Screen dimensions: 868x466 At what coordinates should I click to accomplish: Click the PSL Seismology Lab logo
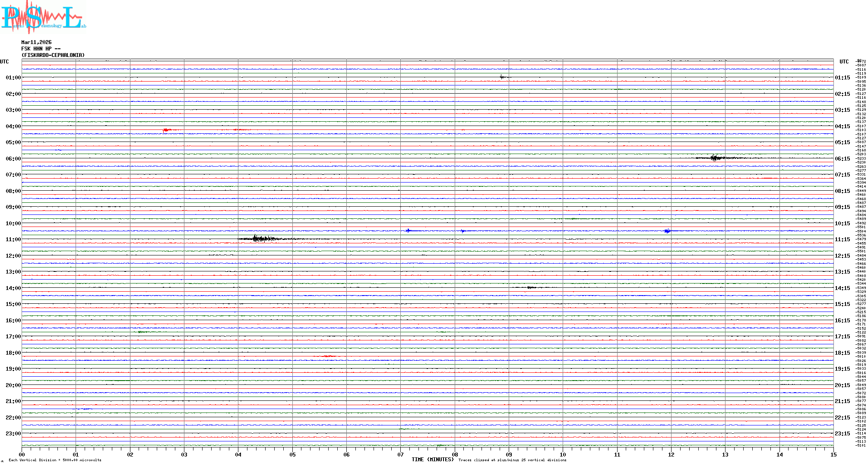43,17
